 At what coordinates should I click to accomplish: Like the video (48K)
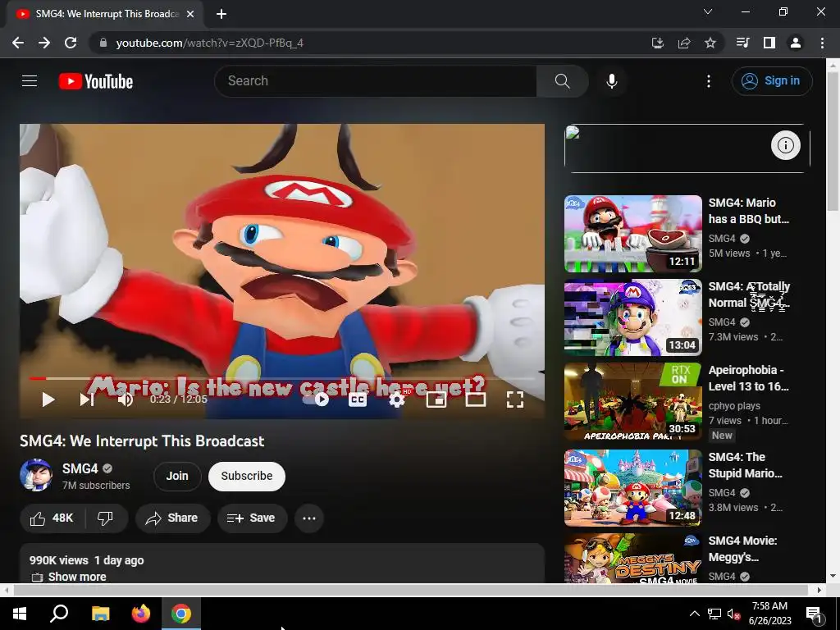pos(52,518)
